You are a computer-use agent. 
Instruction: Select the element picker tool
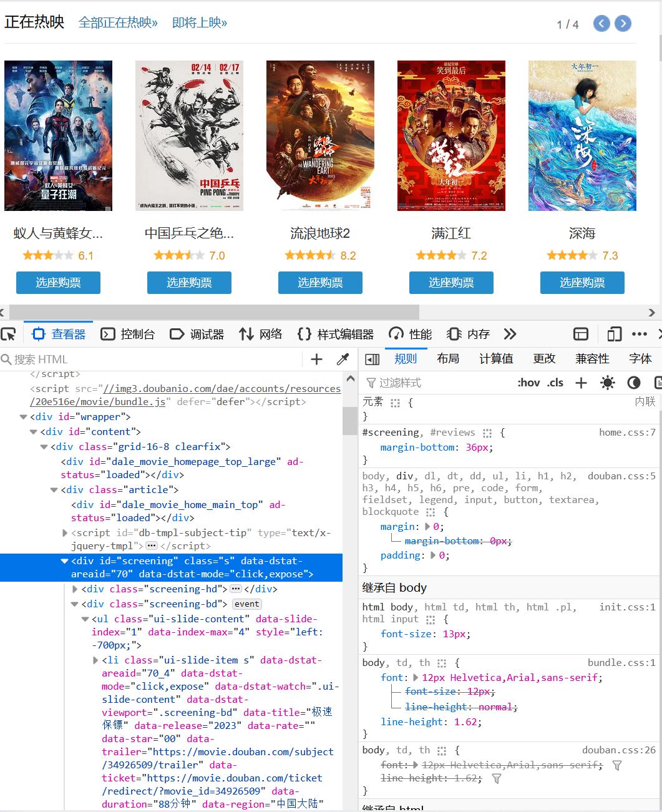coord(9,334)
